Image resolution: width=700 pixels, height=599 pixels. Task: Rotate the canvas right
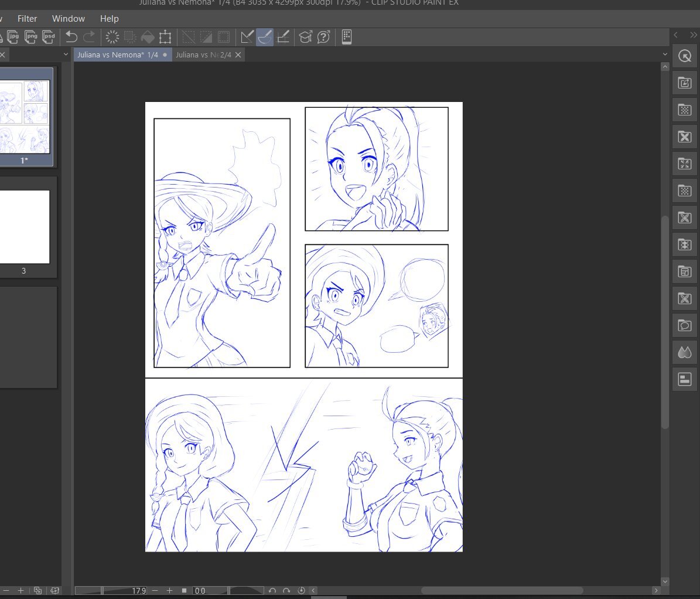(x=286, y=591)
